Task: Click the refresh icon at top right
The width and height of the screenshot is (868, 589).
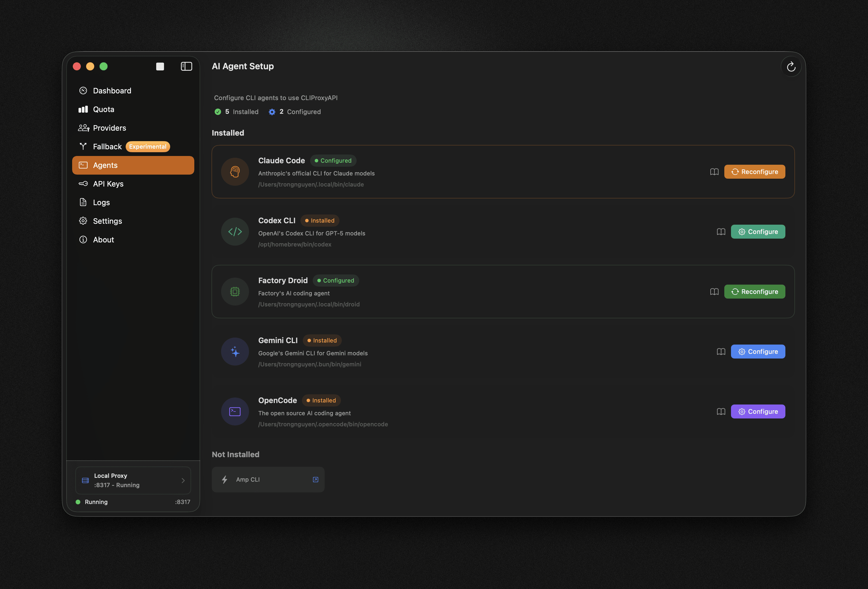Action: pos(791,67)
